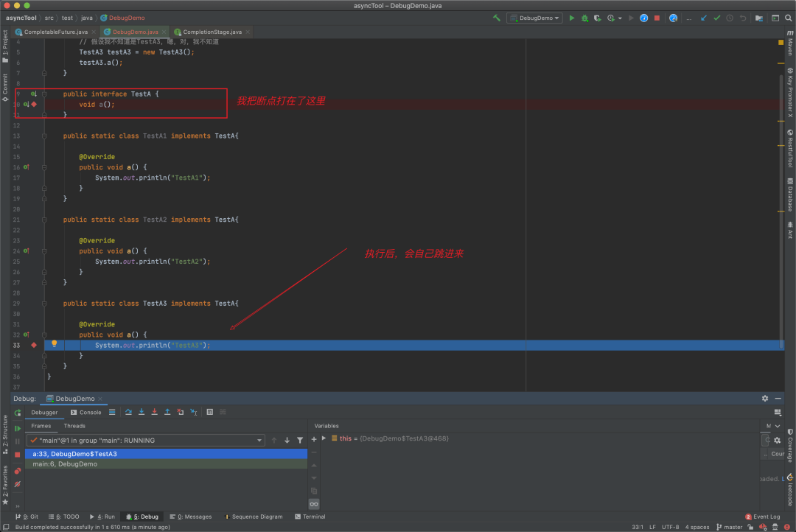Image resolution: width=796 pixels, height=532 pixels.
Task: Select the main:6, DebugDemo stack frame
Action: pyautogui.click(x=65, y=464)
